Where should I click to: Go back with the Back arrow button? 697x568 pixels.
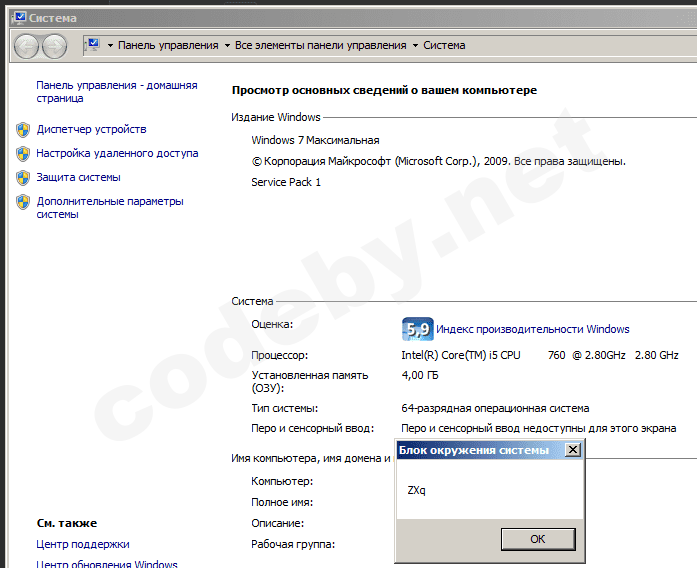point(26,46)
